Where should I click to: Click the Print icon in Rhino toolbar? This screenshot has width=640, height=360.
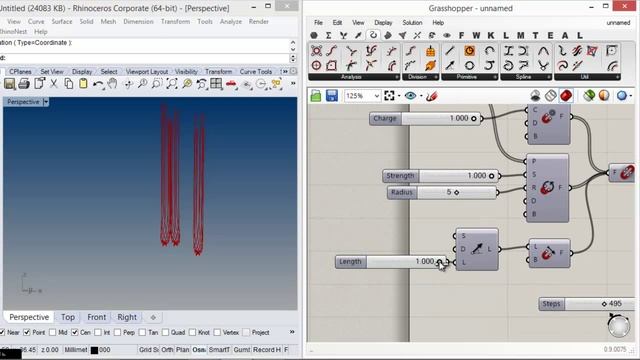coord(24,84)
